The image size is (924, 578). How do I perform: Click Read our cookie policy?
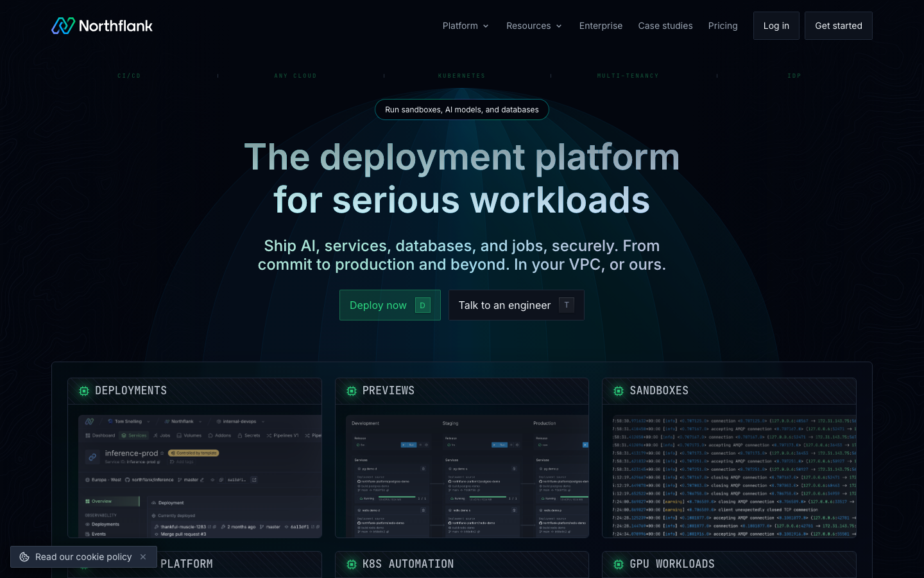pyautogui.click(x=83, y=557)
